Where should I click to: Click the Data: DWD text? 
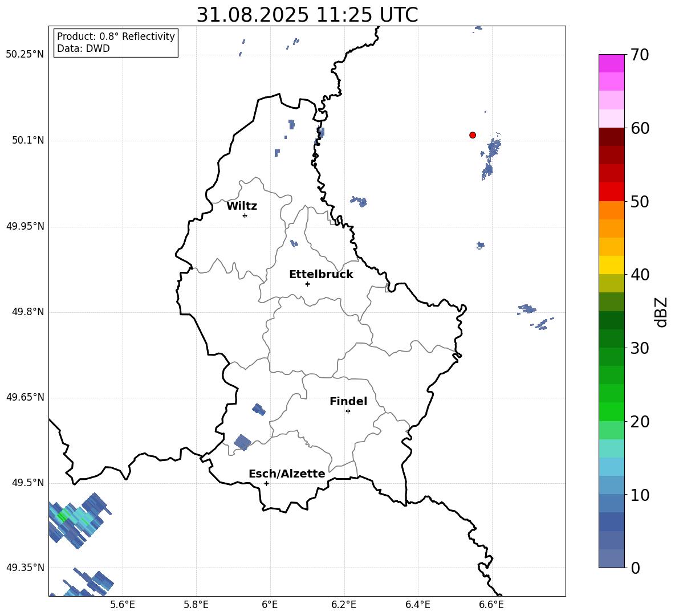83,48
